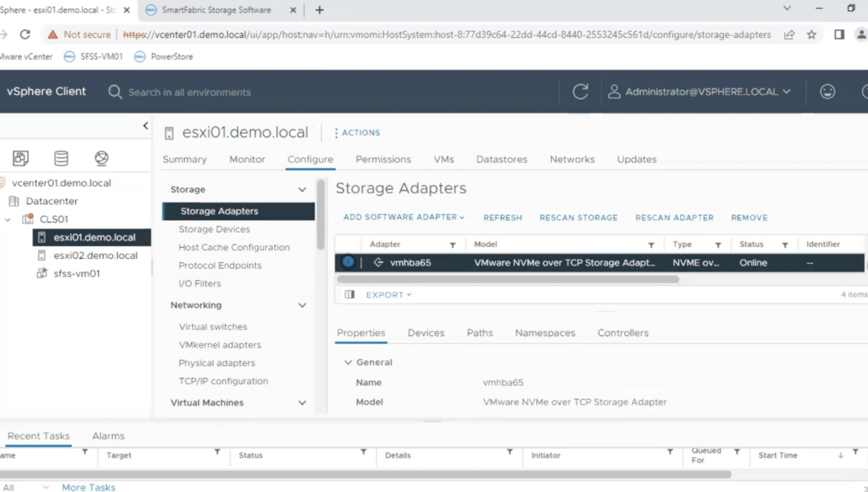Open column selector icon beside Export
Viewport: 868px width, 492px height.
click(x=349, y=295)
